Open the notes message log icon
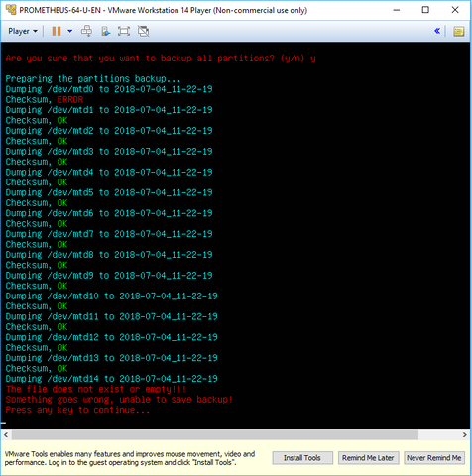The height and width of the screenshot is (476, 472). point(458,31)
